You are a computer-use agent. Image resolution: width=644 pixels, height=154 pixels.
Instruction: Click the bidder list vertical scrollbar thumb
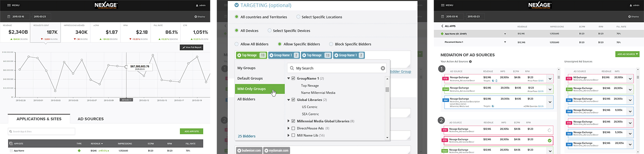387,89
